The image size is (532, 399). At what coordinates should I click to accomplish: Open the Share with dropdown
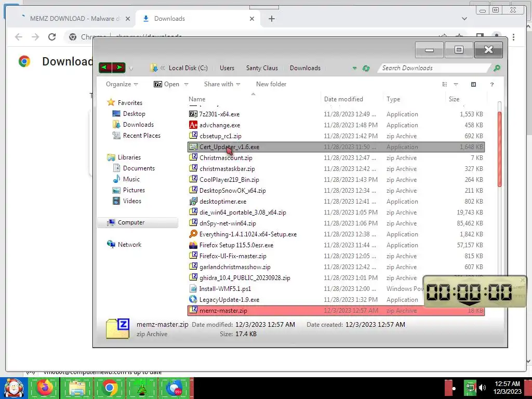tap(222, 84)
